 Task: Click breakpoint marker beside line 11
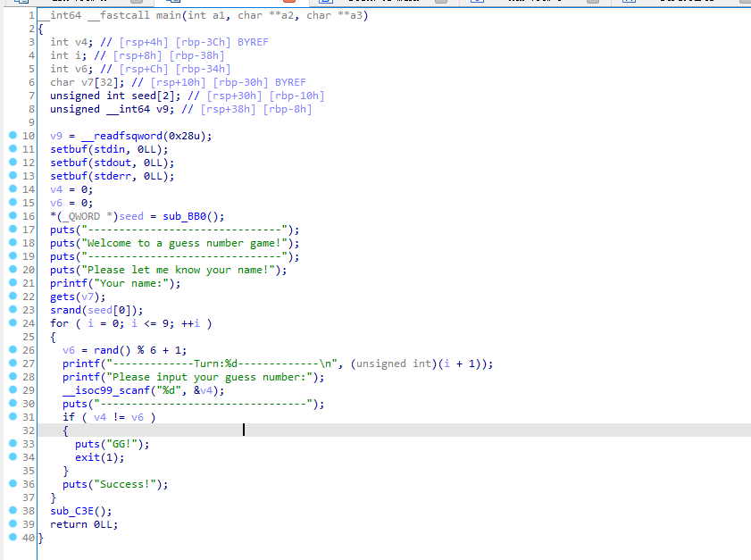click(x=13, y=149)
